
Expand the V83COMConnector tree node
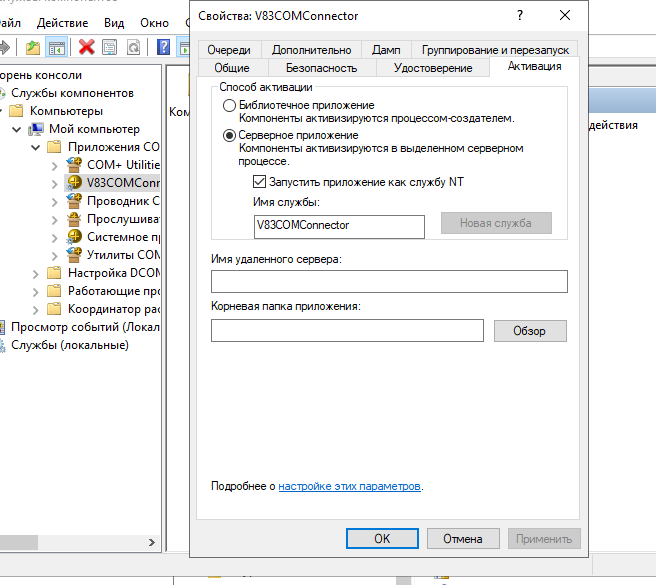pos(54,184)
